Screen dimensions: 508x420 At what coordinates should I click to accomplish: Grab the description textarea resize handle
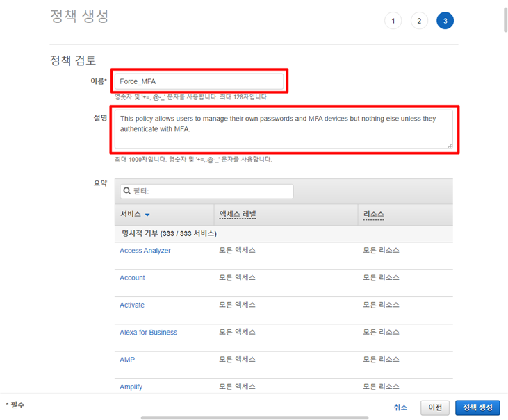click(x=450, y=146)
